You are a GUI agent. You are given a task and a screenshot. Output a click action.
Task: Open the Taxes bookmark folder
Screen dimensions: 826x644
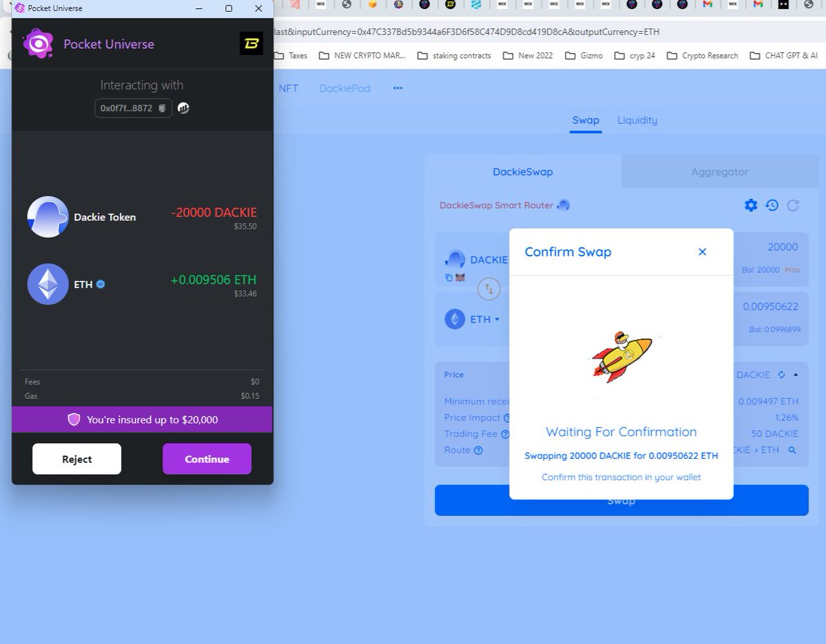point(290,56)
